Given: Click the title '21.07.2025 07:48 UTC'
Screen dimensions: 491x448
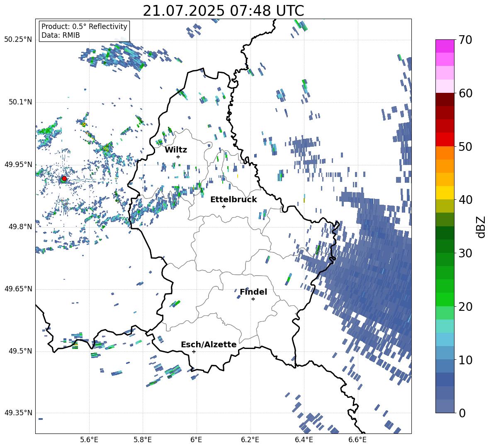Looking at the screenshot, I should (223, 11).
